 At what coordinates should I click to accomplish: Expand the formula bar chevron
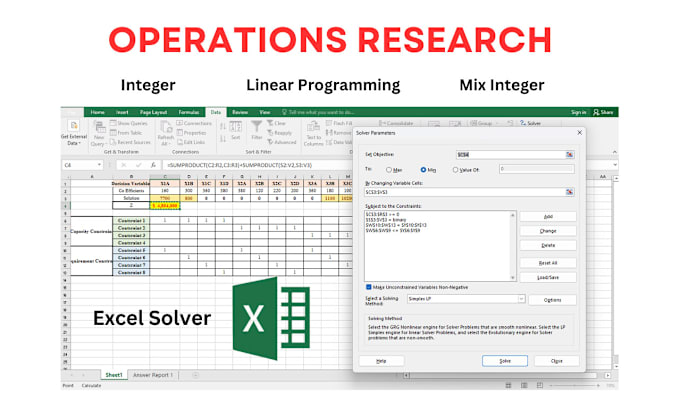pos(615,165)
